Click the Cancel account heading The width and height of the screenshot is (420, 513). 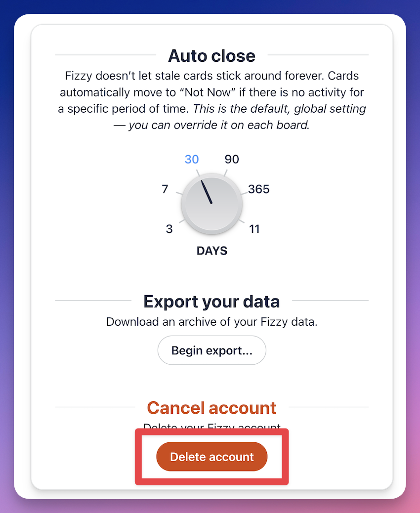click(211, 408)
